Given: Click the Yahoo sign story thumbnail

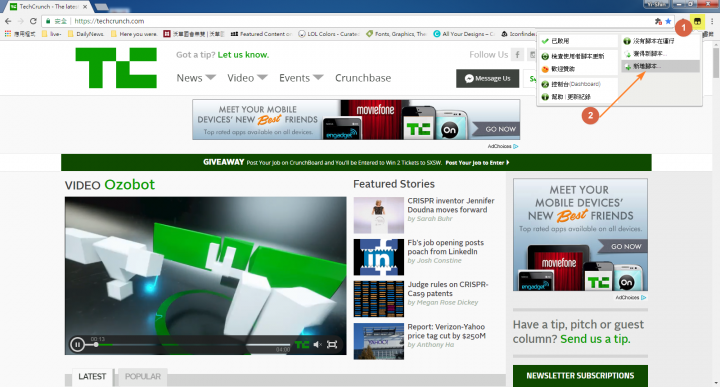Looking at the screenshot, I should [x=378, y=341].
